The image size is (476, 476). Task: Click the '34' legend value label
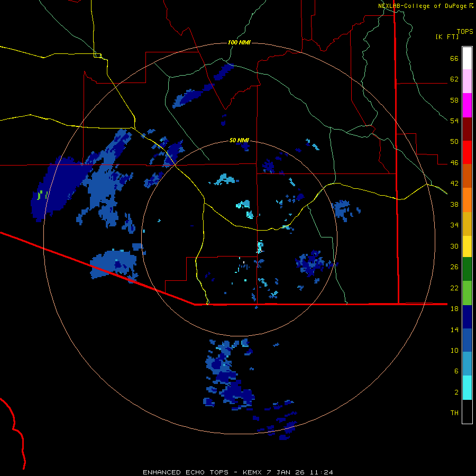tap(454, 225)
